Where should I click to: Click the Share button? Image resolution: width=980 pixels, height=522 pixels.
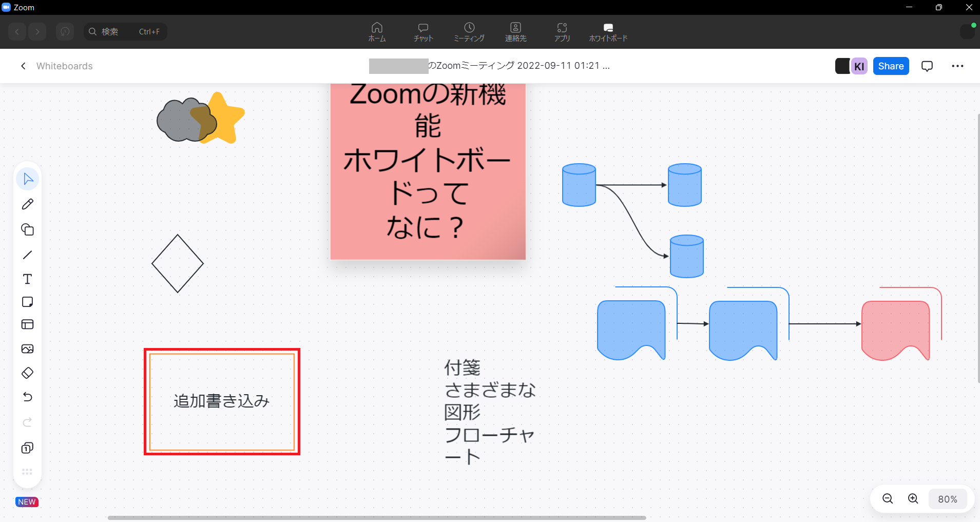click(891, 66)
